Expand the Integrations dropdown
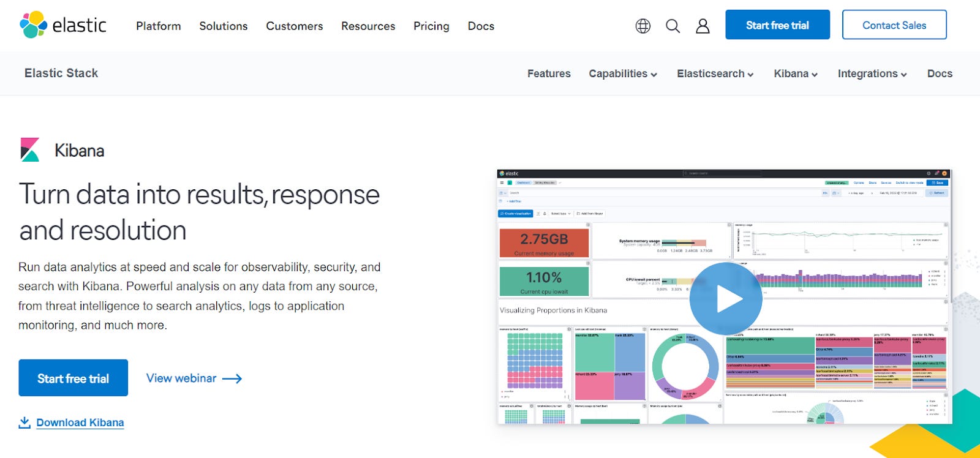Viewport: 980px width, 458px height. click(x=872, y=73)
